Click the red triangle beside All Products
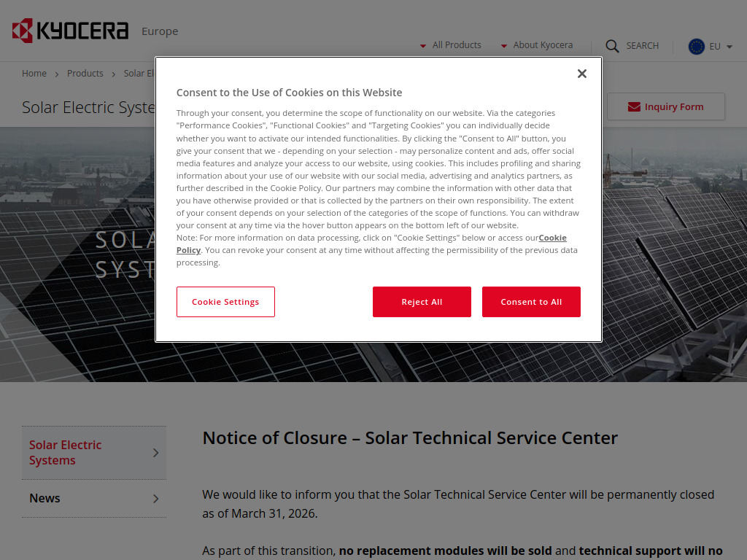The image size is (747, 560). [x=423, y=45]
